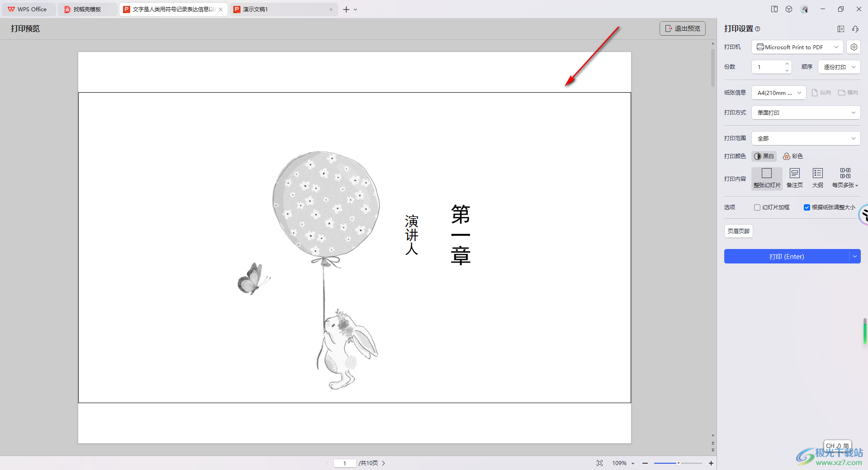This screenshot has width=868, height=470.
Task: Zoom in with the plus button
Action: point(711,463)
